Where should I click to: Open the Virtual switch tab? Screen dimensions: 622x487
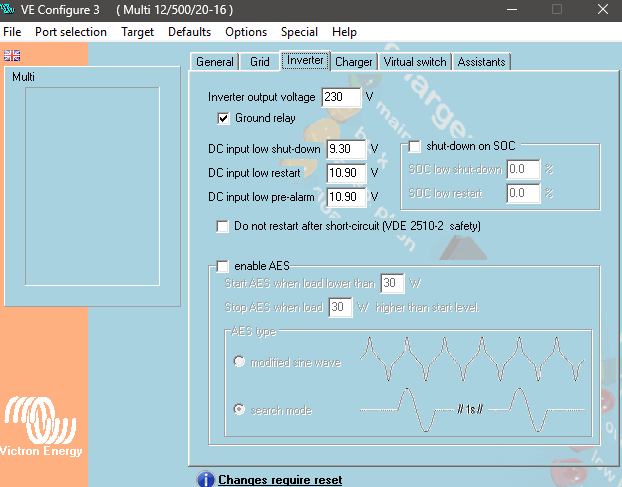[x=415, y=62]
